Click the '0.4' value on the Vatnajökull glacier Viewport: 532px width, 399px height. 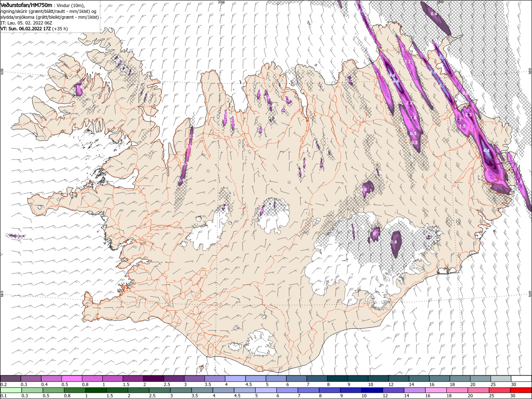394,242
